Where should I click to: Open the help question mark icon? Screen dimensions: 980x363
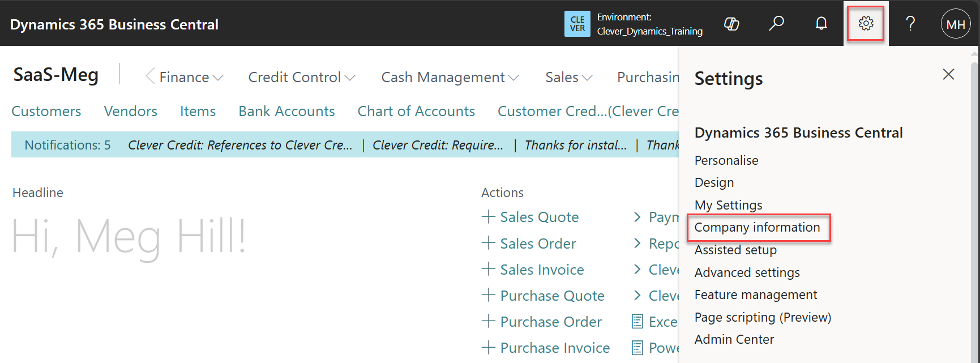pos(910,23)
